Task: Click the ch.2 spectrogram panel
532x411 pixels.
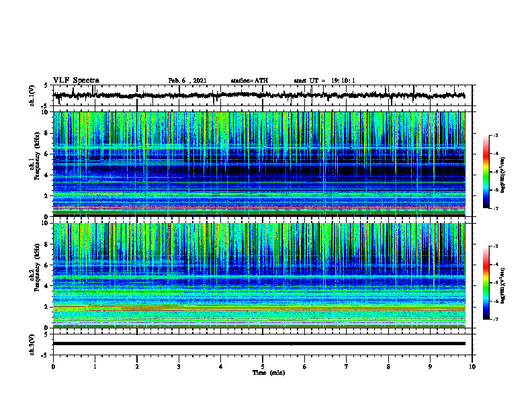Action: pyautogui.click(x=259, y=275)
